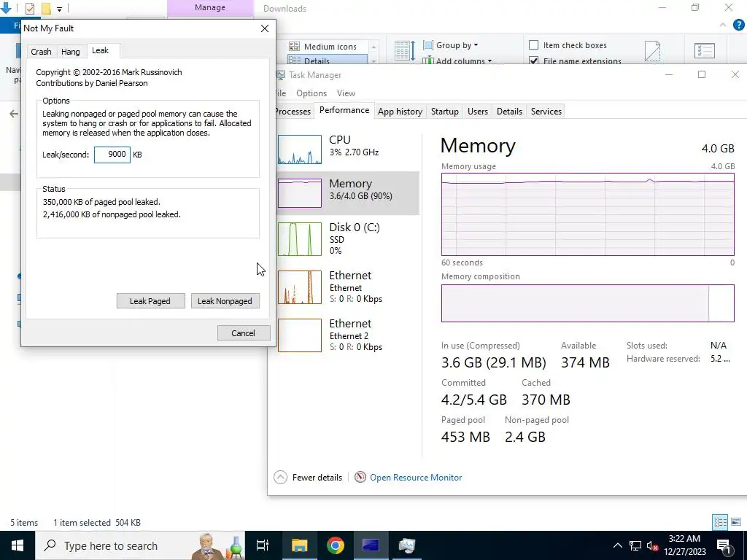747x560 pixels.
Task: Open the View menu in Task Manager
Action: 346,93
